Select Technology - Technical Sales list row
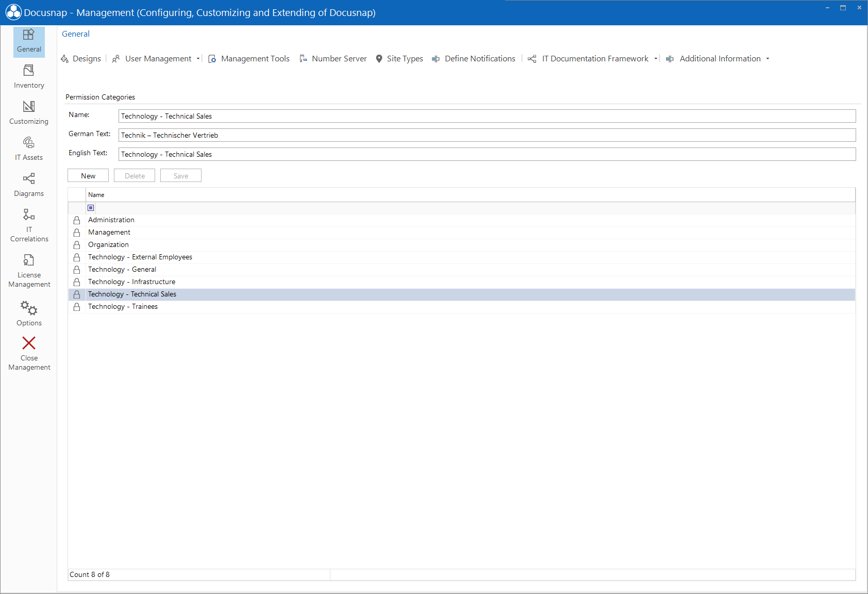Screen dimensions: 868x594 [x=461, y=294]
